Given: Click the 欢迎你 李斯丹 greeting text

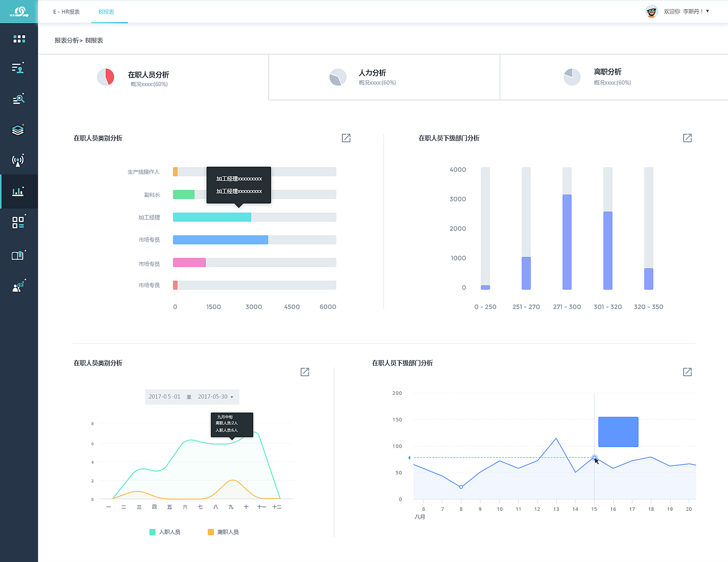Looking at the screenshot, I should tap(684, 11).
